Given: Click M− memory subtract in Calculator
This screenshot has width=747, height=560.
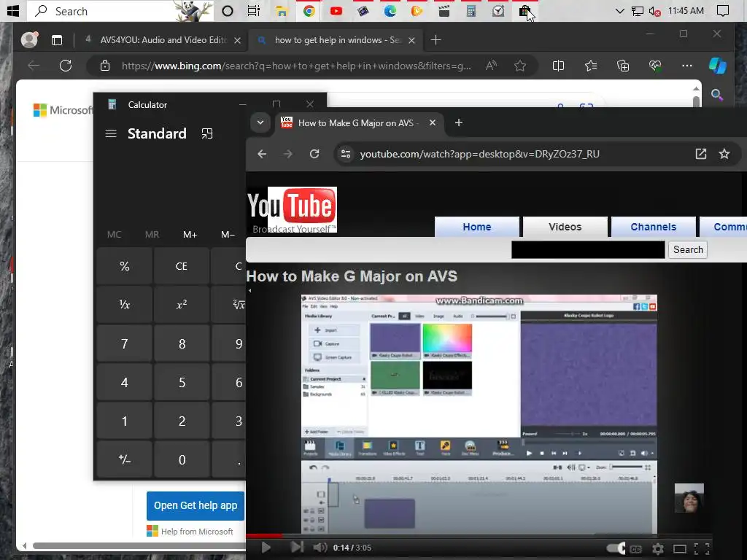Looking at the screenshot, I should point(228,234).
